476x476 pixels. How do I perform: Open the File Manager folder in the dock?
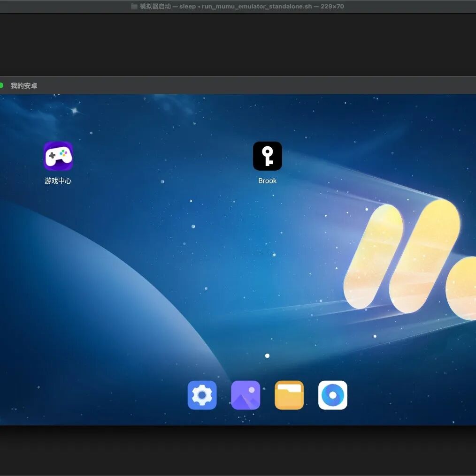click(289, 395)
